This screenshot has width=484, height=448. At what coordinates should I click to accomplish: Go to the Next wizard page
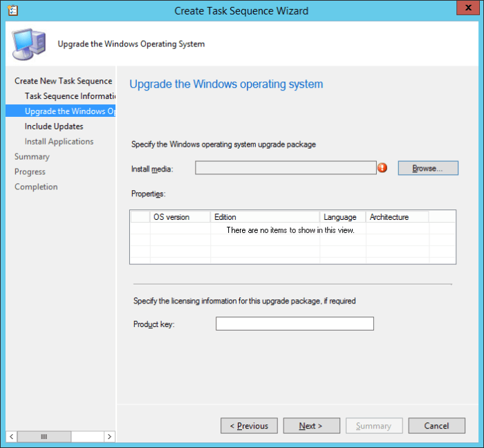click(x=311, y=426)
